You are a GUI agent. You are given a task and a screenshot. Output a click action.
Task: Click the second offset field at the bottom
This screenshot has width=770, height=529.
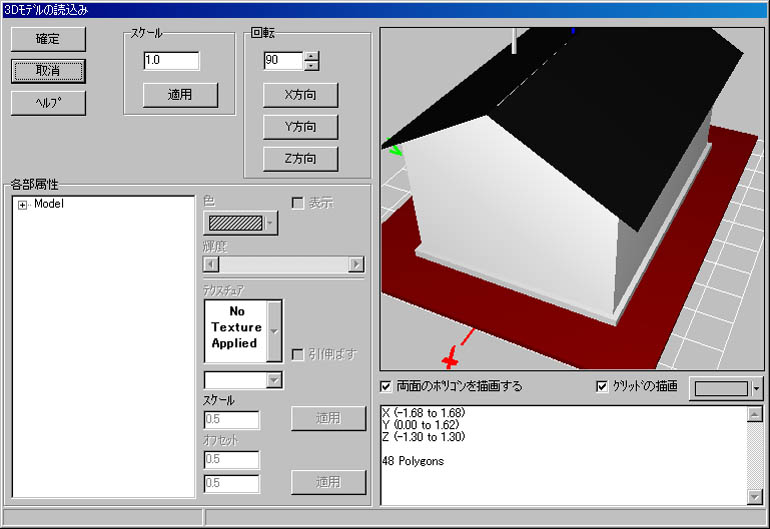coord(231,483)
